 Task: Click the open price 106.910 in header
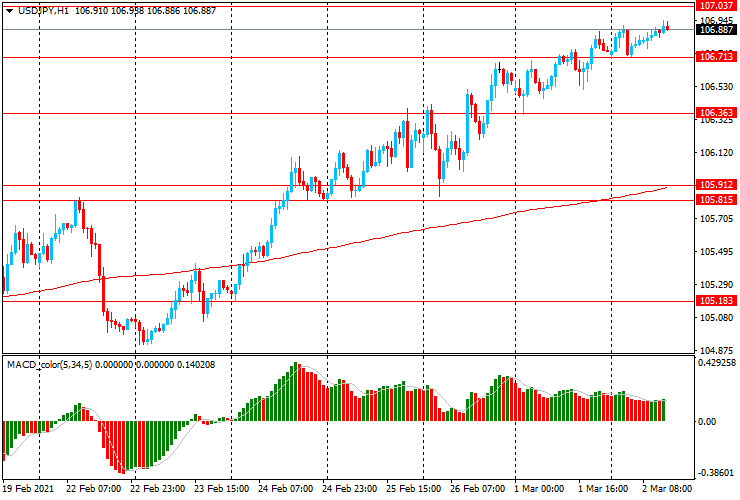91,10
